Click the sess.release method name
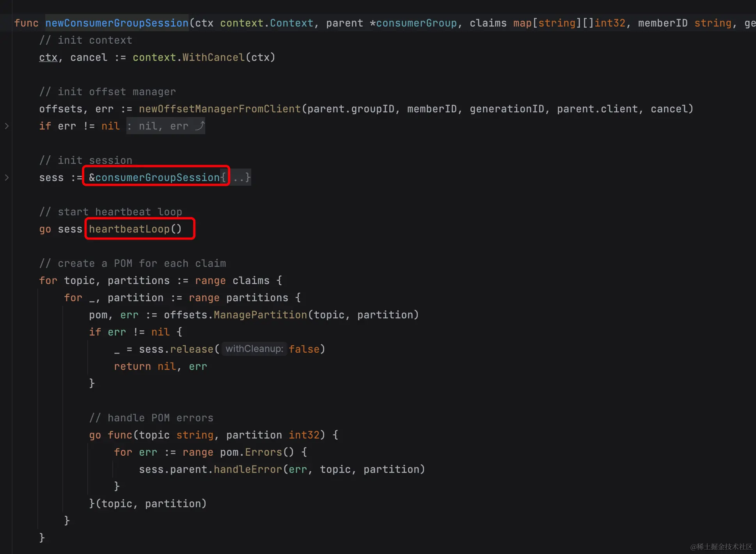This screenshot has height=554, width=756. click(191, 349)
